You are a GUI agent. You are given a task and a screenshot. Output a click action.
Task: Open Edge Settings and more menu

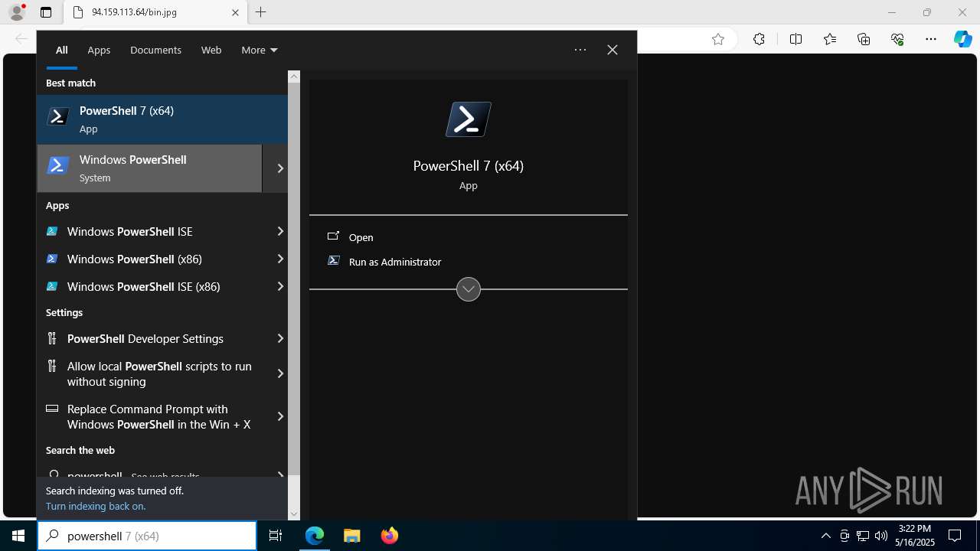931,40
